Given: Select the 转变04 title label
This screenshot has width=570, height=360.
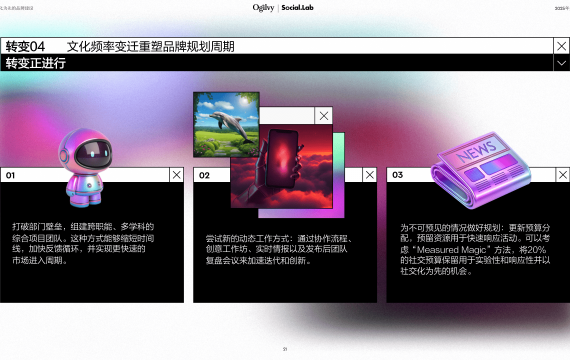Looking at the screenshot, I should click(25, 47).
